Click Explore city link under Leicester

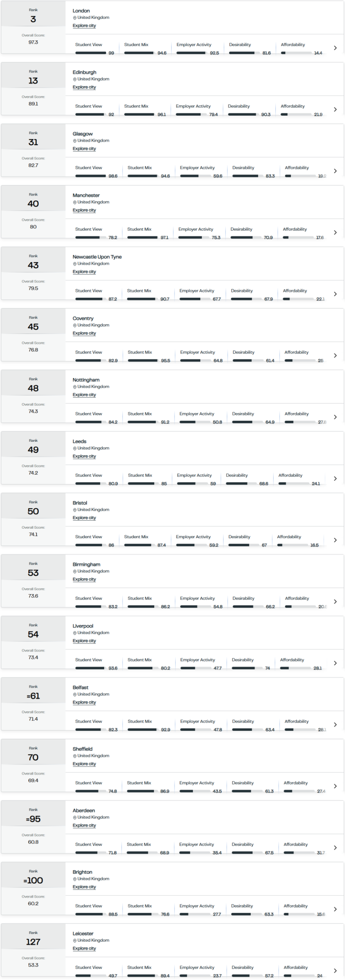pos(84,949)
